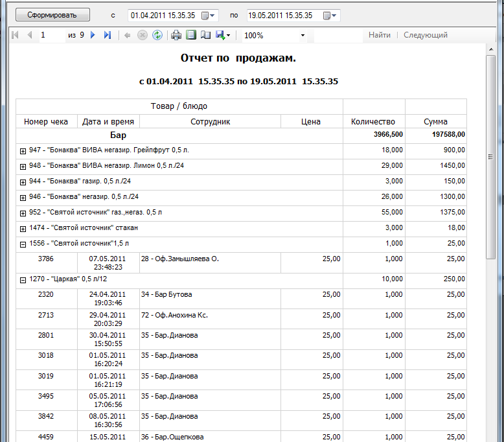Viewport: 504px width, 442px height.
Task: Click total sum 197588,00
Action: [448, 134]
